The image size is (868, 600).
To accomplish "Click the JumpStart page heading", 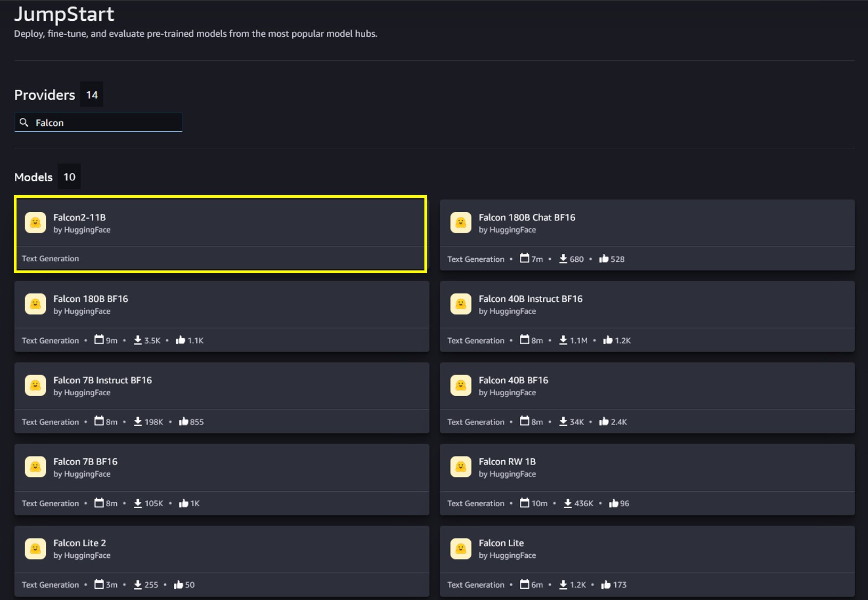I will pyautogui.click(x=64, y=14).
